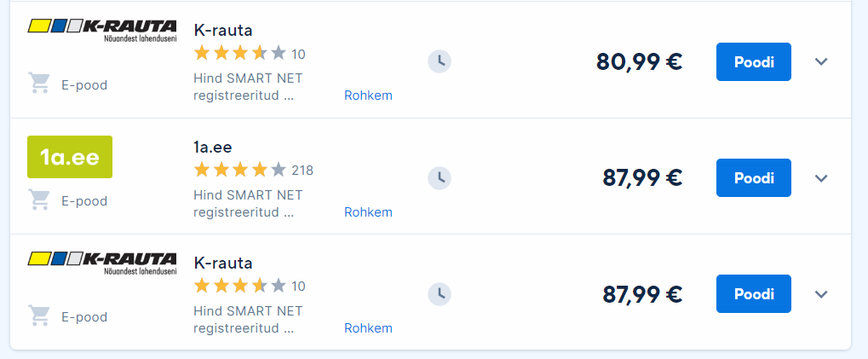View the 1a.ee star rating with 218 reviews
The height and width of the screenshot is (359, 868).
[x=254, y=170]
